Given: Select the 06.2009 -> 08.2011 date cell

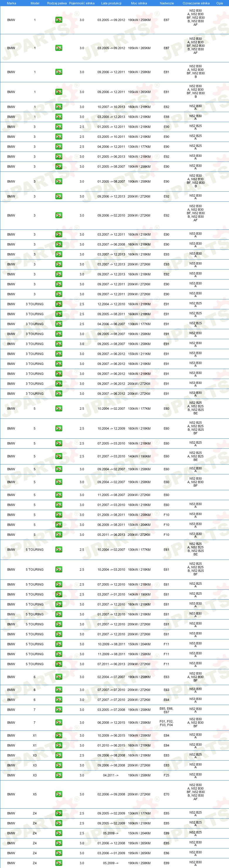Looking at the screenshot, I should (111, 525).
